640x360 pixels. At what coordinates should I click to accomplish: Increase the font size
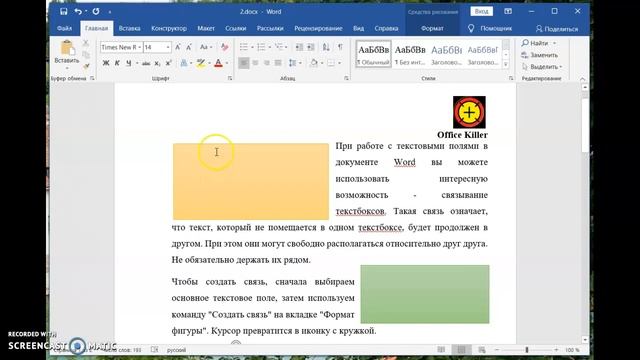pyautogui.click(x=178, y=47)
